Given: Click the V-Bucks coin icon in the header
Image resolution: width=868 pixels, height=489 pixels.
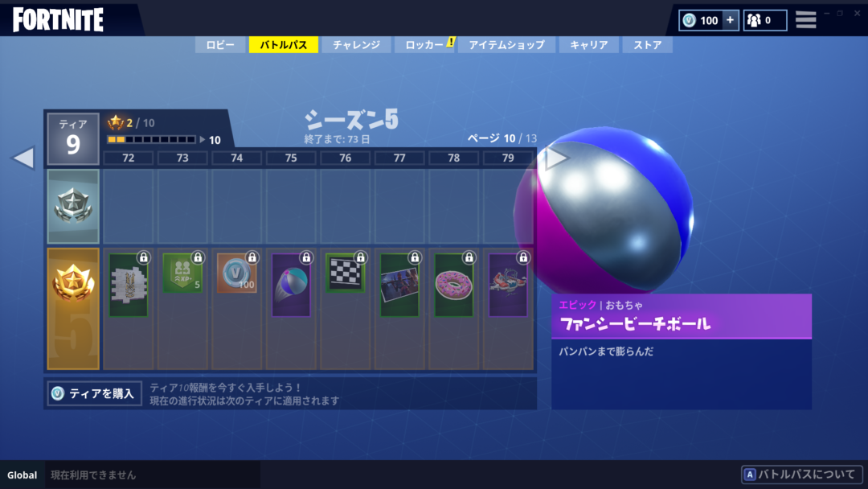Looking at the screenshot, I should (690, 20).
